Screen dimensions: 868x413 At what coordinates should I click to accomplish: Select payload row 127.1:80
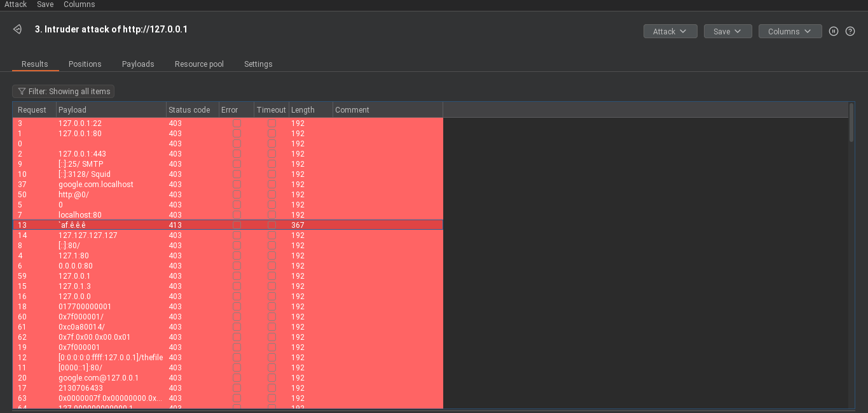pyautogui.click(x=228, y=256)
